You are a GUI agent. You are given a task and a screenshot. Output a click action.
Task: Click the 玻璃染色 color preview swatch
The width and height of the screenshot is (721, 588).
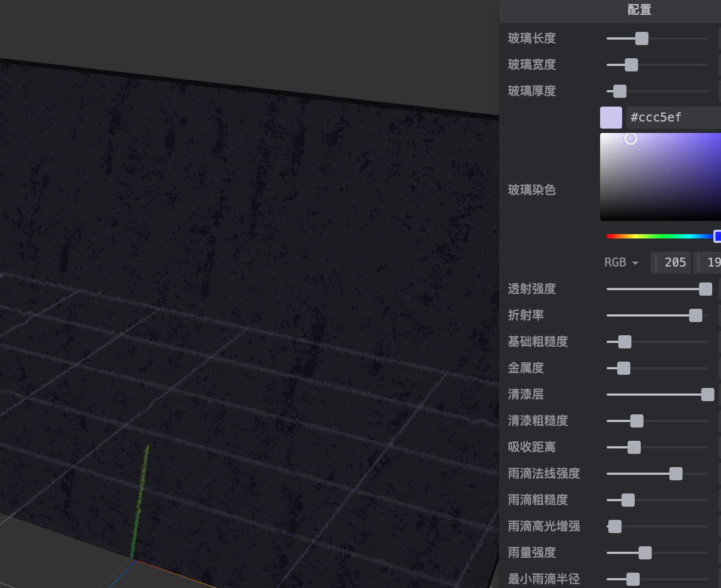[x=611, y=118]
